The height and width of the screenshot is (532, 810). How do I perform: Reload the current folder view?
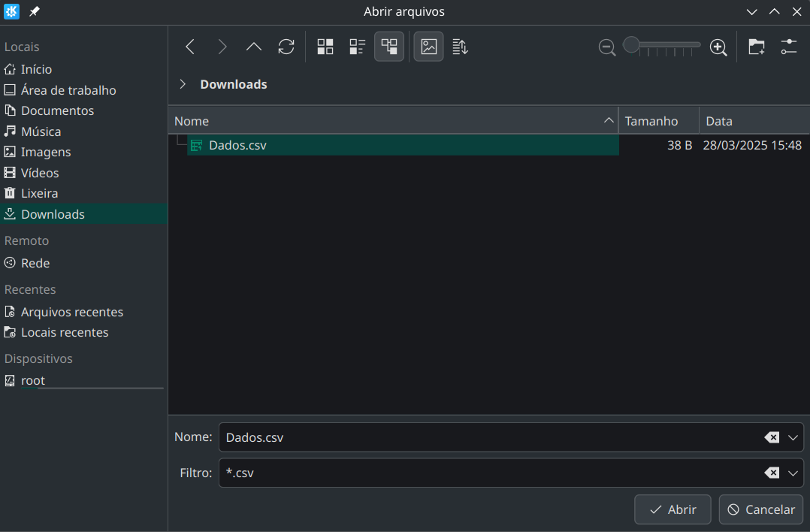coord(286,47)
